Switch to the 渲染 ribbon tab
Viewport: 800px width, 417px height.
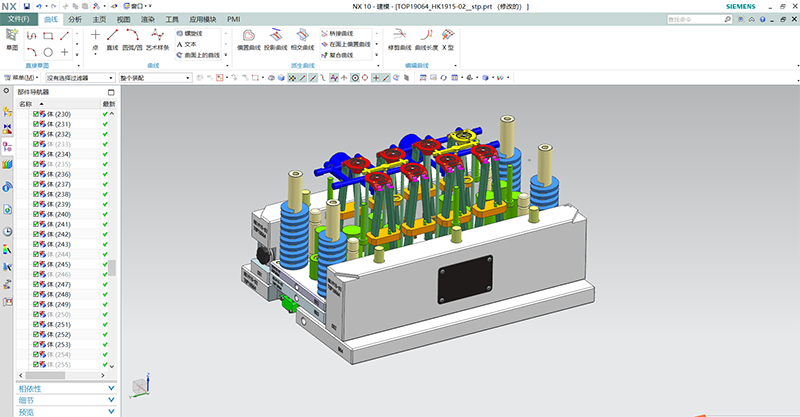(148, 19)
